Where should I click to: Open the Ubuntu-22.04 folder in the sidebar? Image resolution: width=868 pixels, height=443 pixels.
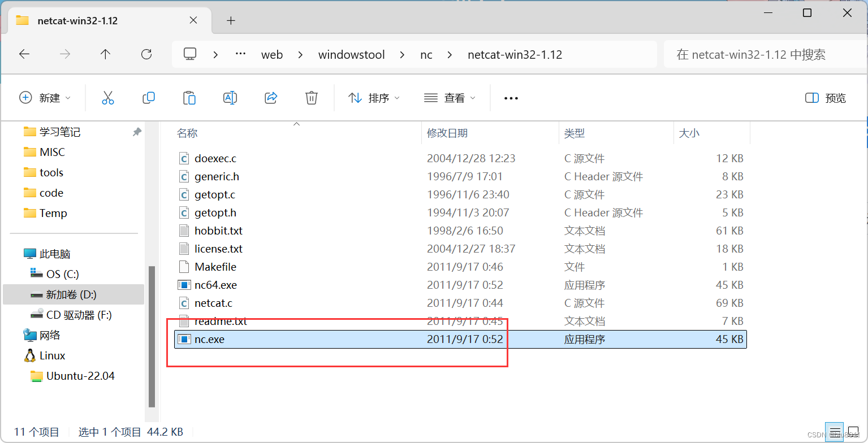(72, 375)
